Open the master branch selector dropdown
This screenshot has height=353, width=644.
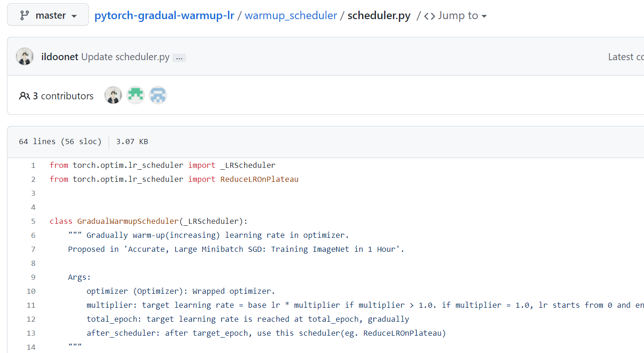click(x=48, y=14)
